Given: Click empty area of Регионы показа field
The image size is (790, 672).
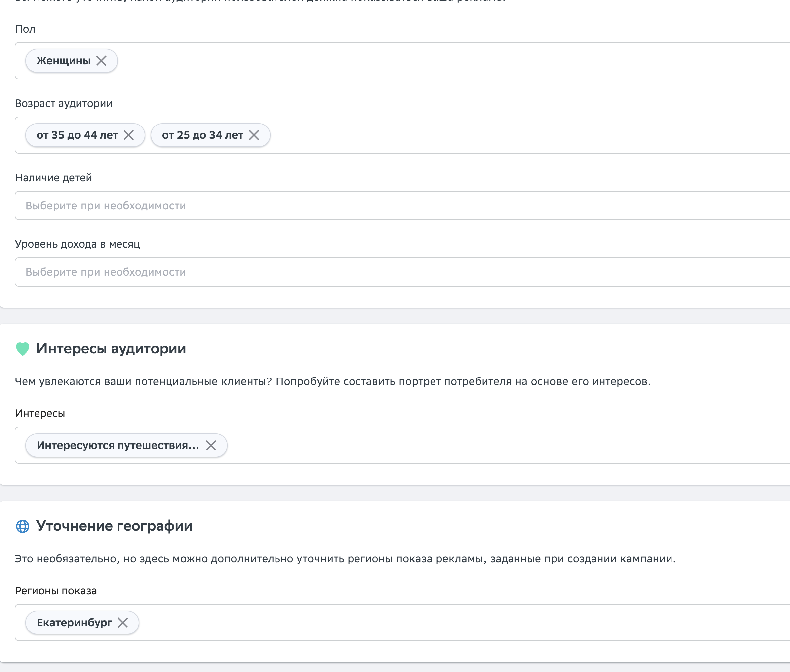Looking at the screenshot, I should pos(457,623).
